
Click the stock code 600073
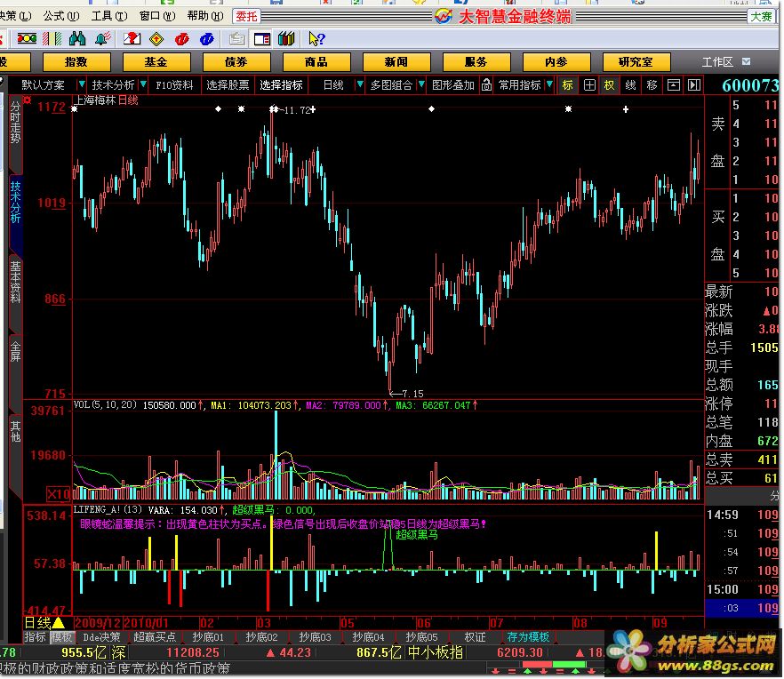point(750,85)
